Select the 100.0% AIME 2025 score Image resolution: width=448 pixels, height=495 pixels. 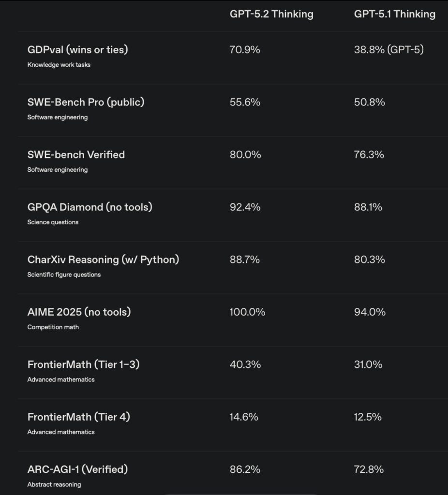coord(247,312)
